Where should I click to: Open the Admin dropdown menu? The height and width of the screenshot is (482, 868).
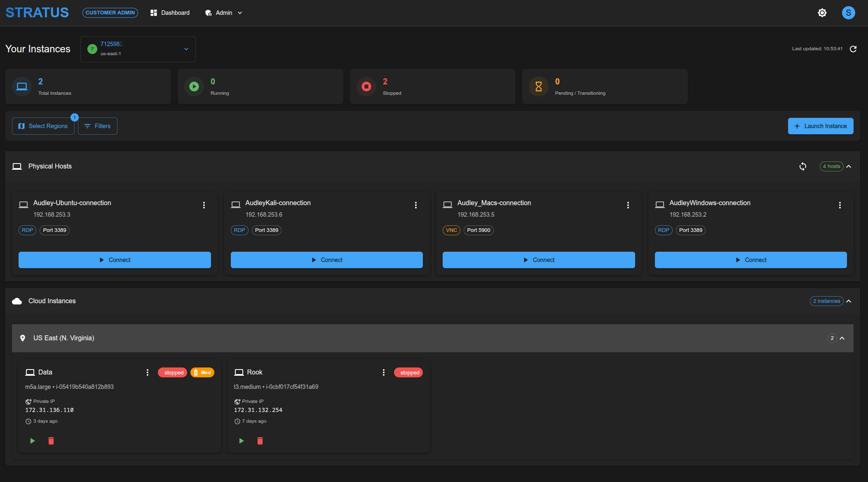(223, 13)
